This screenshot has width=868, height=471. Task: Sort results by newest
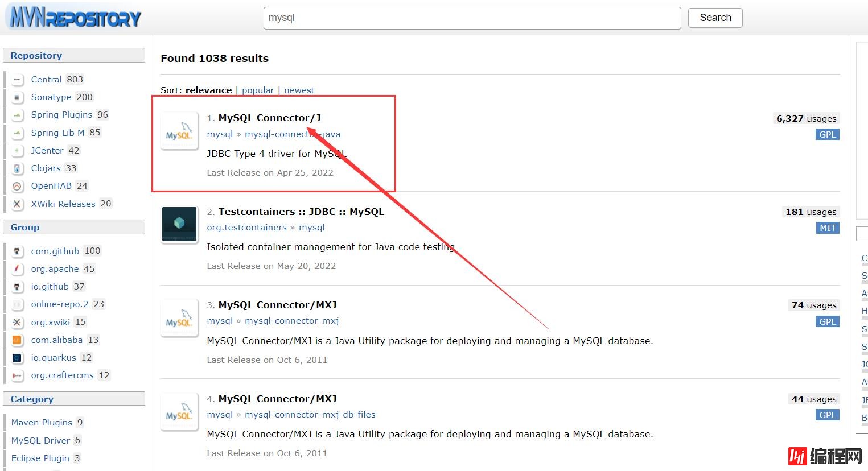[x=299, y=90]
